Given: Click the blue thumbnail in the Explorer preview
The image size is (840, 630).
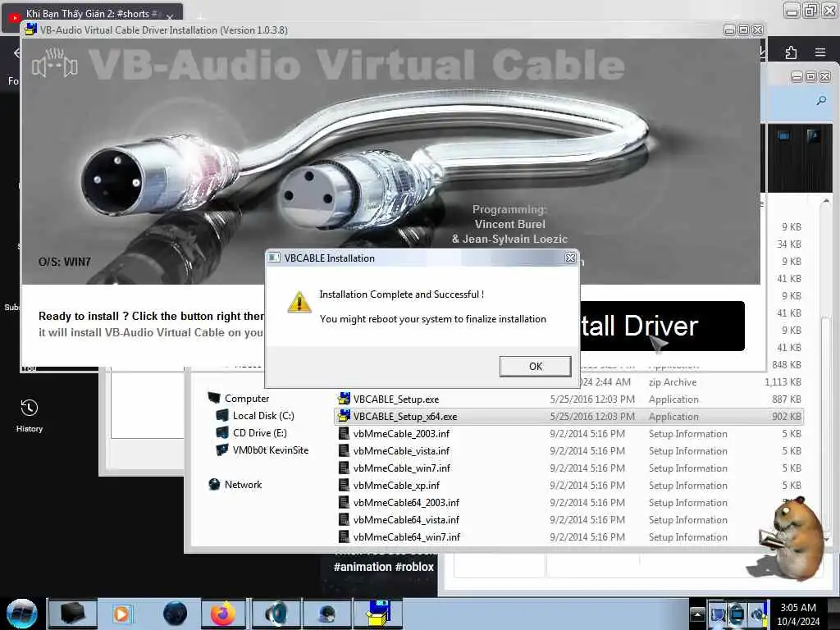Looking at the screenshot, I should [x=783, y=136].
